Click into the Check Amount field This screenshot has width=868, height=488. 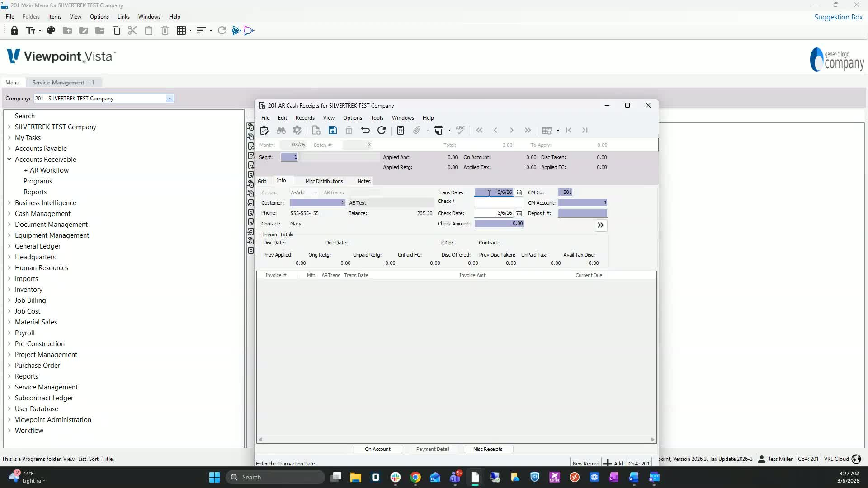point(499,224)
